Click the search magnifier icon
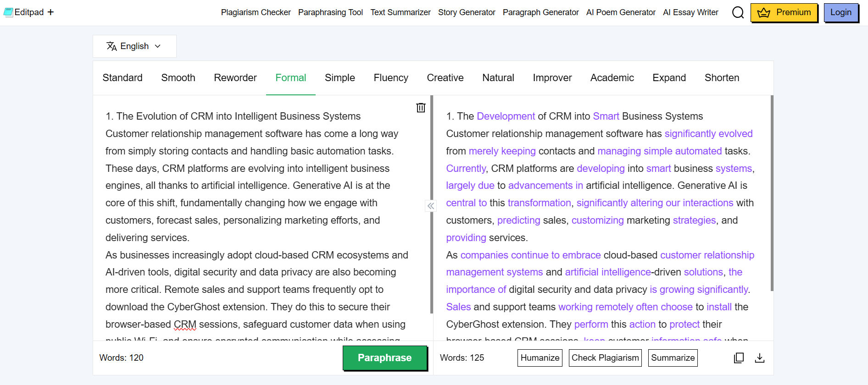Image resolution: width=868 pixels, height=385 pixels. pos(738,12)
